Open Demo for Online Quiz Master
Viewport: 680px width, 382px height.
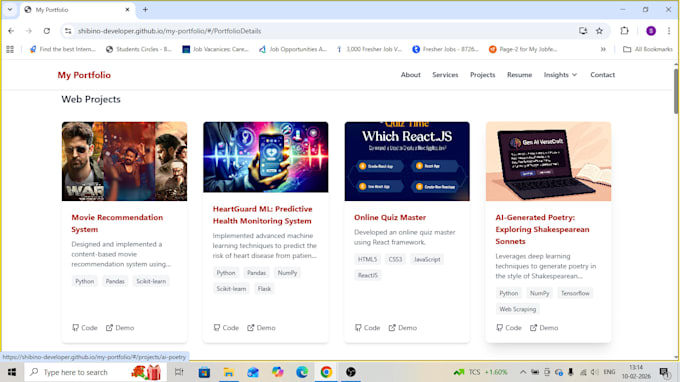tap(403, 328)
